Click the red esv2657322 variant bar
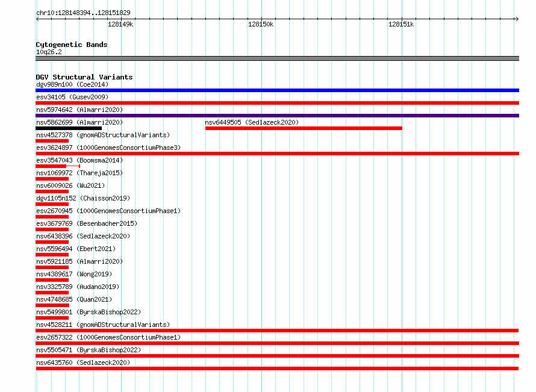This screenshot has width=536, height=392. tap(277, 343)
